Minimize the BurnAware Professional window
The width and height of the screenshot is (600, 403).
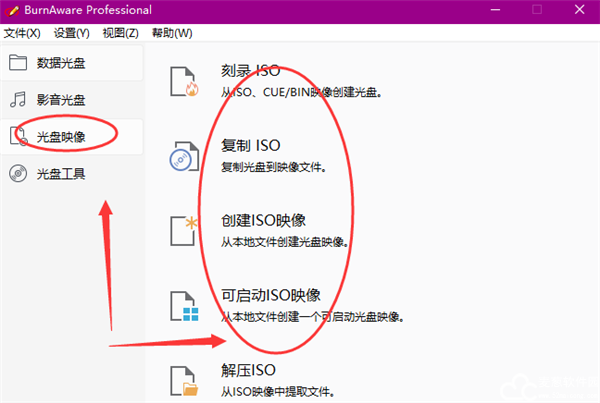tap(496, 10)
